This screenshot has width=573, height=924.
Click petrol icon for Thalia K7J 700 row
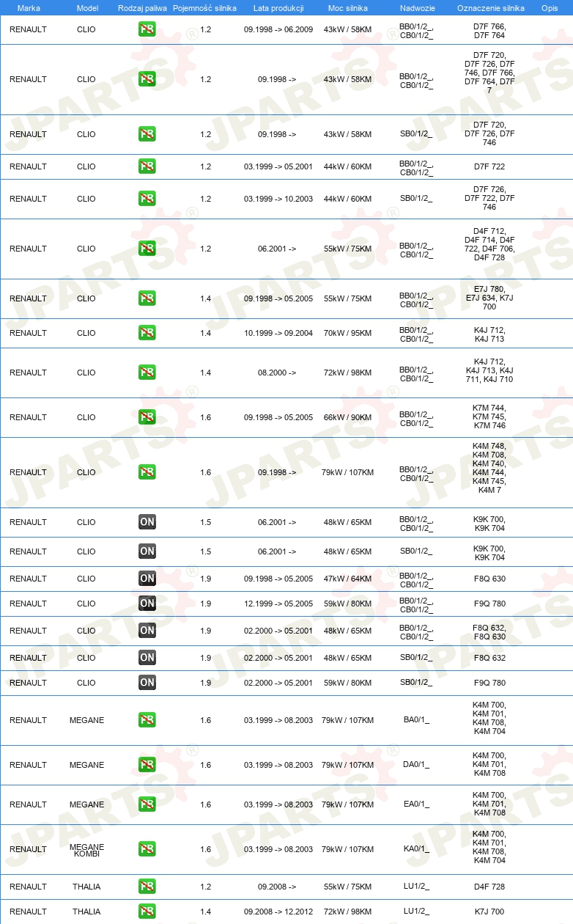[147, 912]
